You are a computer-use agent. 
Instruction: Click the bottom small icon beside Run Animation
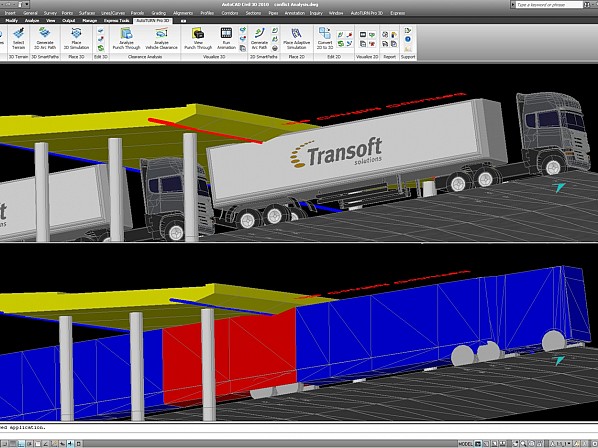coord(243,48)
